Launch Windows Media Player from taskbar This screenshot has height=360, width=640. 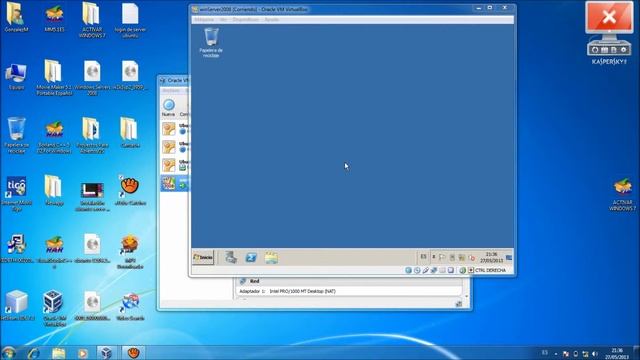(83, 353)
